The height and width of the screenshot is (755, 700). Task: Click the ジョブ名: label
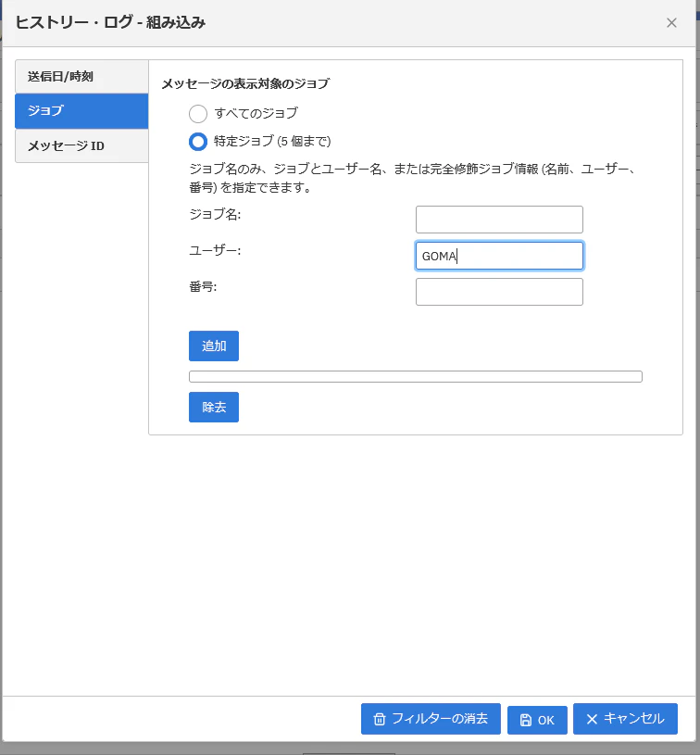tap(215, 214)
